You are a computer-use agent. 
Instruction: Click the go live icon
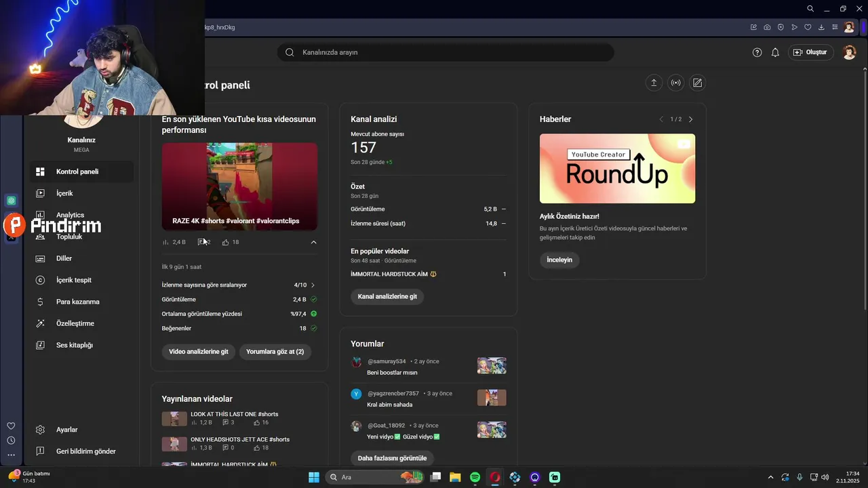coord(675,83)
